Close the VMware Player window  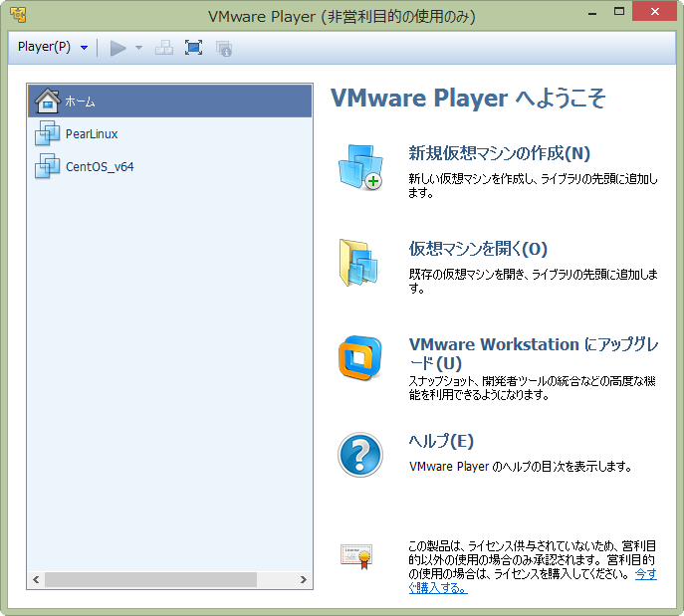(654, 11)
